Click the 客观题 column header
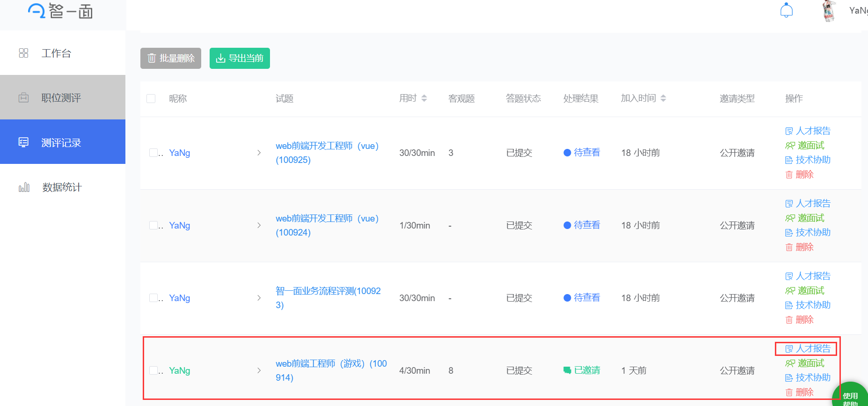The width and height of the screenshot is (868, 406). [x=461, y=98]
